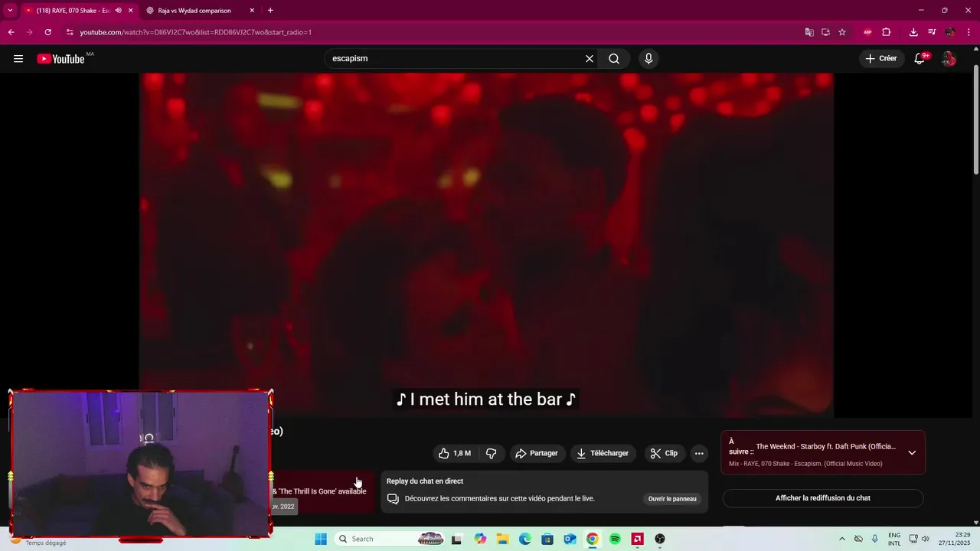Expand the À suivre playlist panel

coord(912,452)
